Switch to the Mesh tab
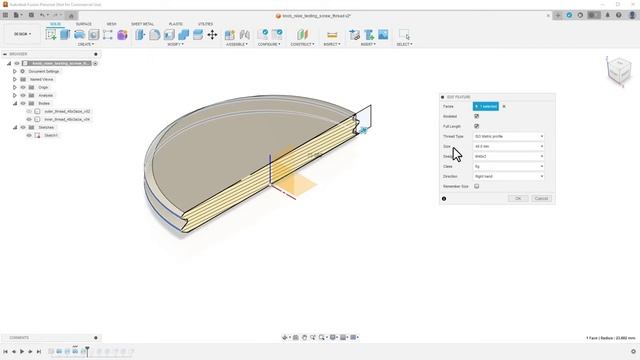 111,24
